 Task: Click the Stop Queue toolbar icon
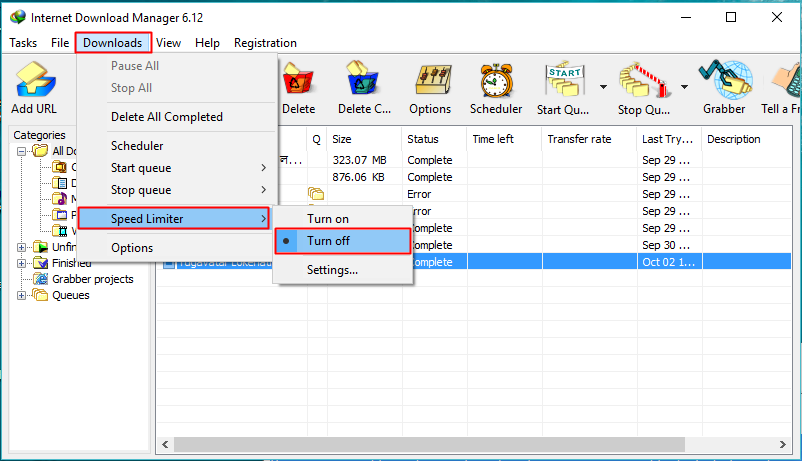pos(644,80)
